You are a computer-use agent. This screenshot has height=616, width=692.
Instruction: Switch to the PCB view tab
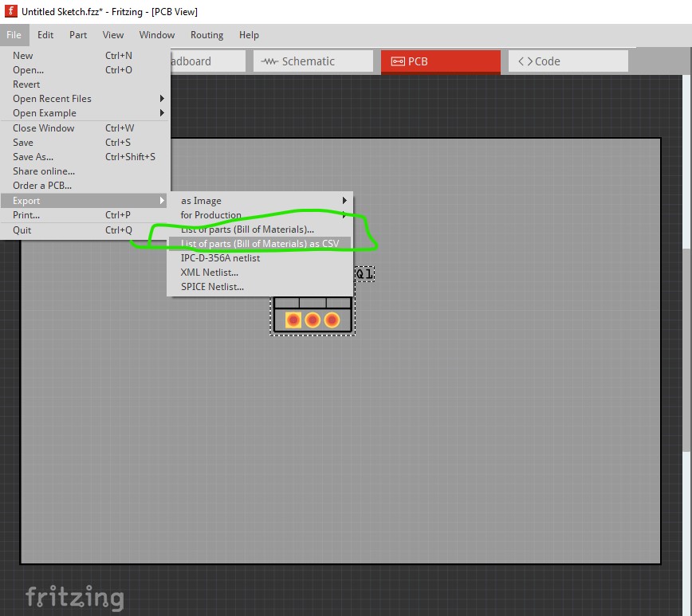coord(440,62)
